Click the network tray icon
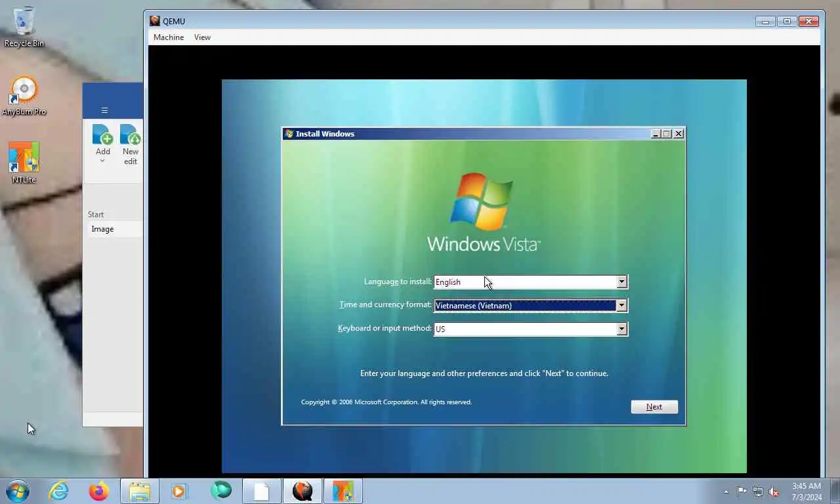Image resolution: width=840 pixels, height=504 pixels. point(758,492)
